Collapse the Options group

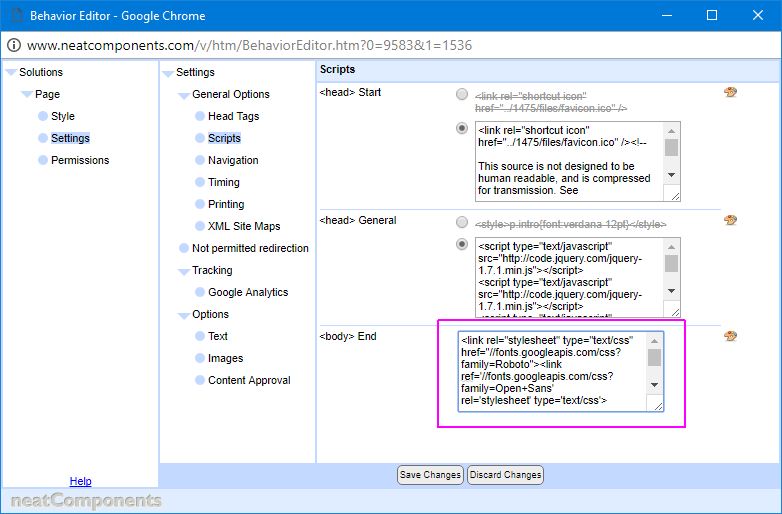pos(184,315)
